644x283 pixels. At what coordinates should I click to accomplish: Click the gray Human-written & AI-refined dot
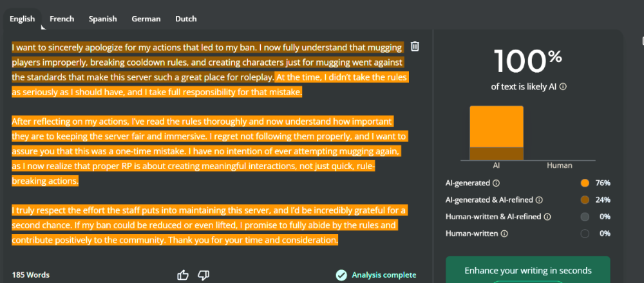pos(585,217)
